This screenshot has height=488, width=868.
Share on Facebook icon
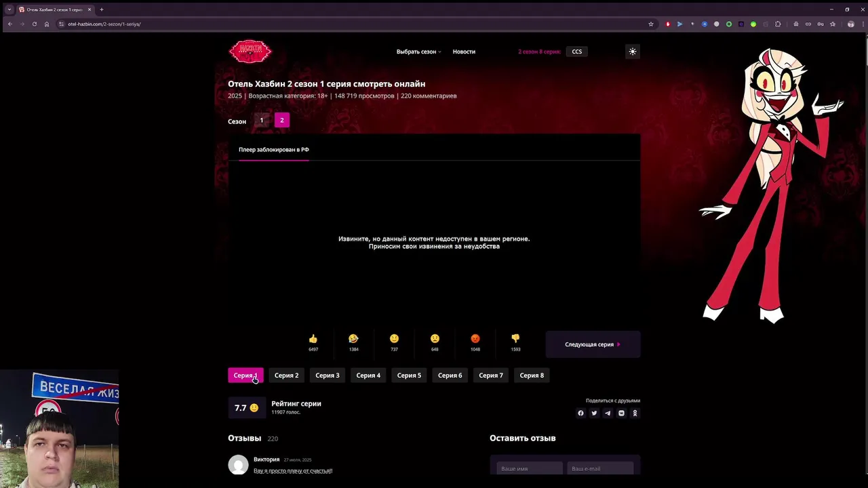click(580, 413)
